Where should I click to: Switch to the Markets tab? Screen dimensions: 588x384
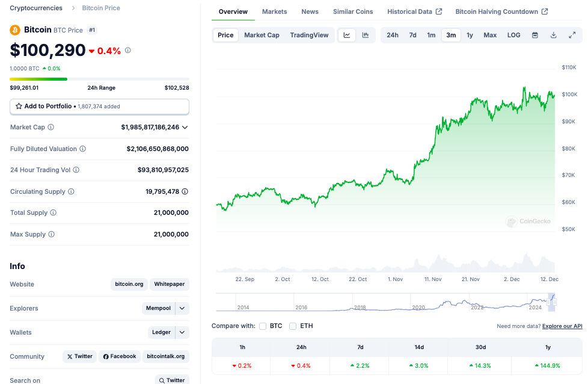click(x=275, y=11)
